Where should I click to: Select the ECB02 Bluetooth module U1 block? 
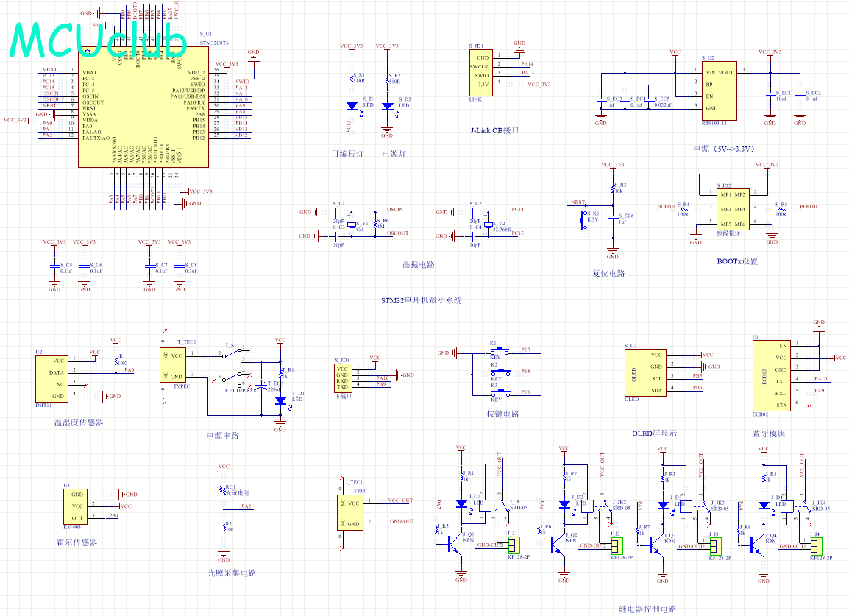[771, 375]
